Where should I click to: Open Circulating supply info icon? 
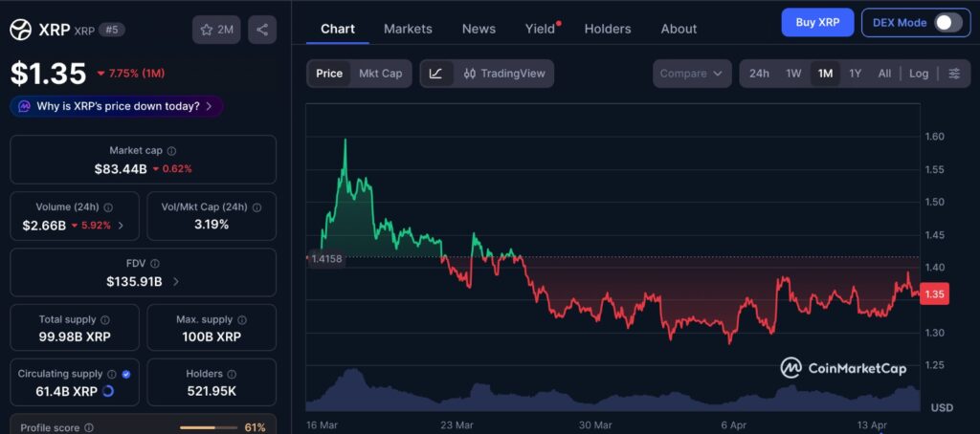point(112,374)
